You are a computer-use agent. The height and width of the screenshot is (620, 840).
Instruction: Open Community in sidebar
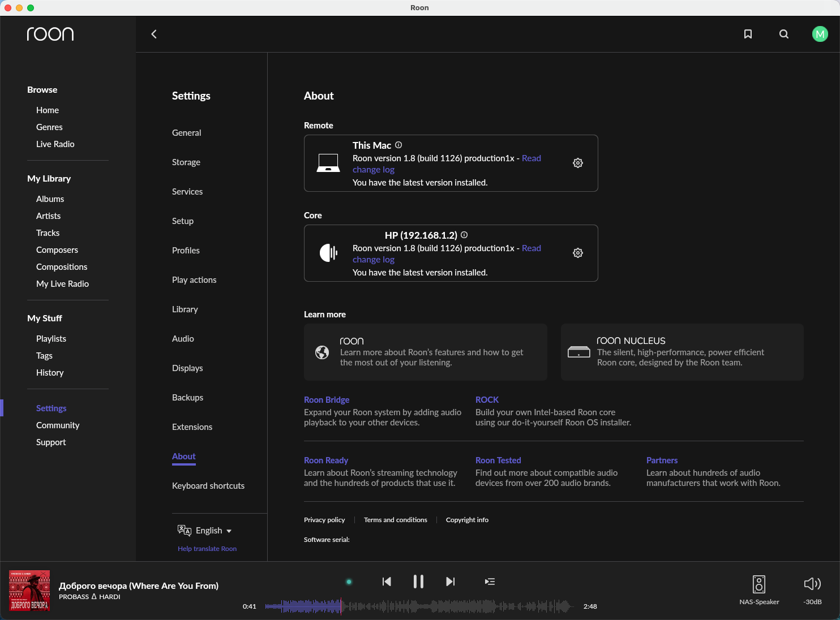click(58, 425)
